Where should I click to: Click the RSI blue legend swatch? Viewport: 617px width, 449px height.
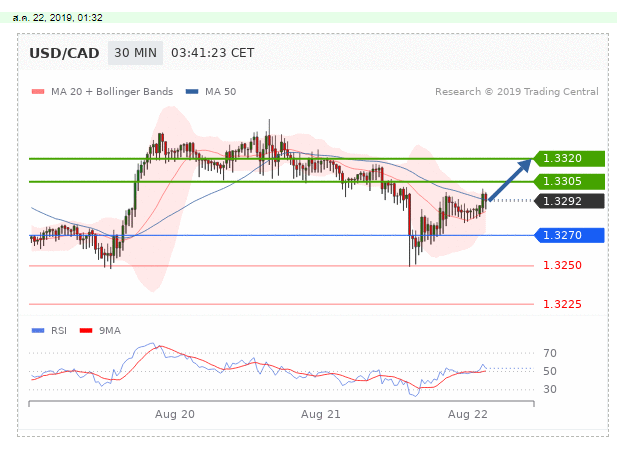38,331
